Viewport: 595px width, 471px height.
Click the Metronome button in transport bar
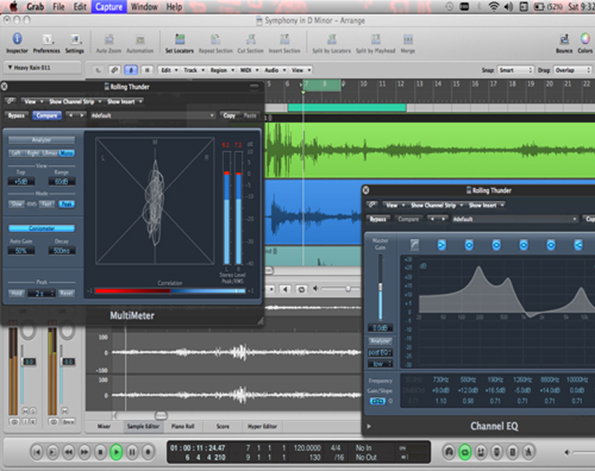point(529,452)
